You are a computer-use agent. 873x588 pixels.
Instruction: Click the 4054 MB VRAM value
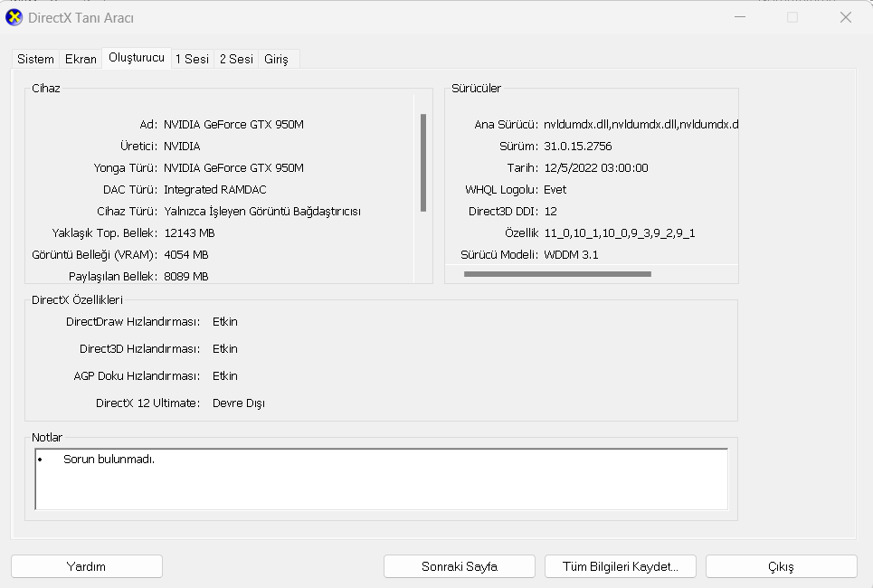click(x=186, y=254)
